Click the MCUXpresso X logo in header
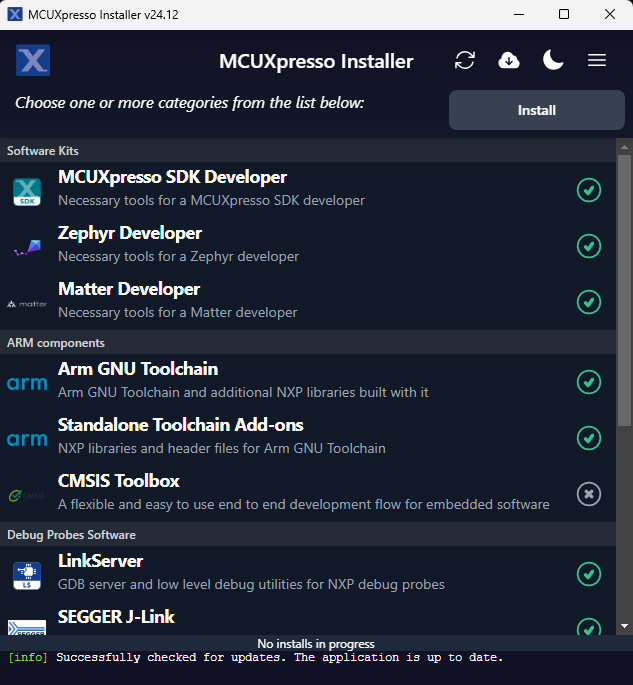 click(33, 60)
